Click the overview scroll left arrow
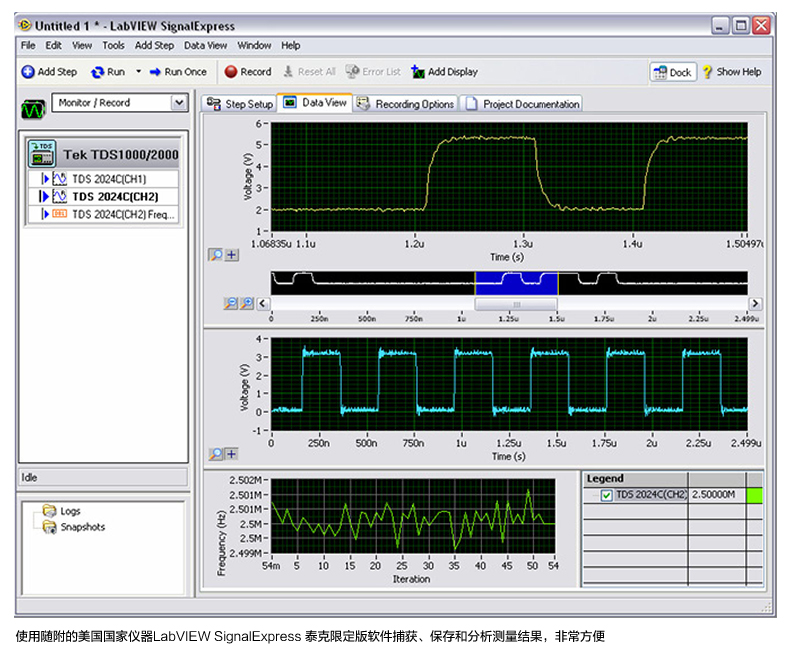Image resolution: width=790 pixels, height=649 pixels. 262,303
